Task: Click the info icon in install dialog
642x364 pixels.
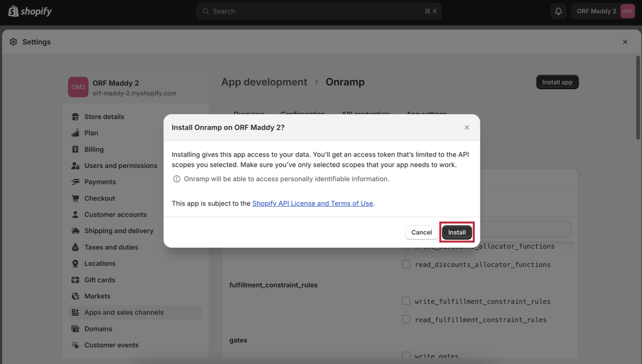Action: (x=177, y=179)
